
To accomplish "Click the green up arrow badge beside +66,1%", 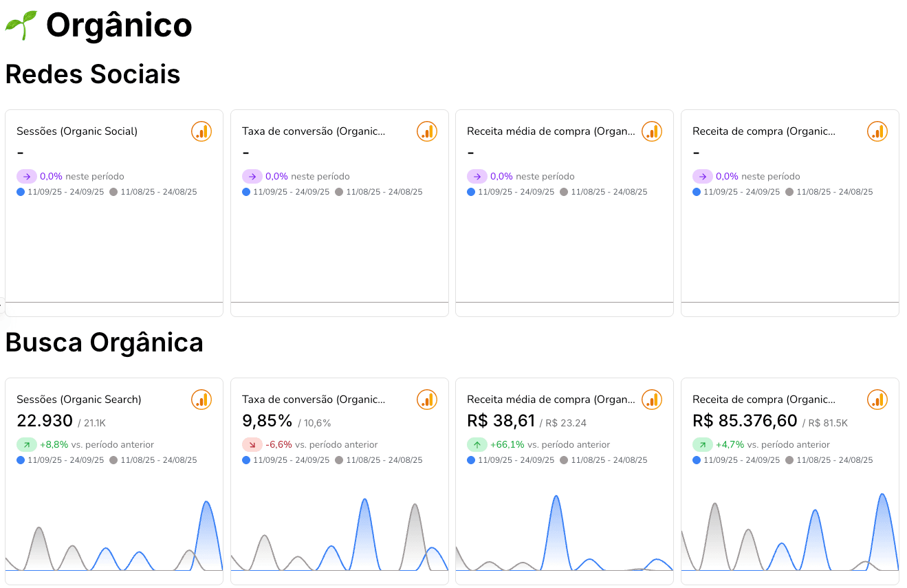I will (x=477, y=445).
